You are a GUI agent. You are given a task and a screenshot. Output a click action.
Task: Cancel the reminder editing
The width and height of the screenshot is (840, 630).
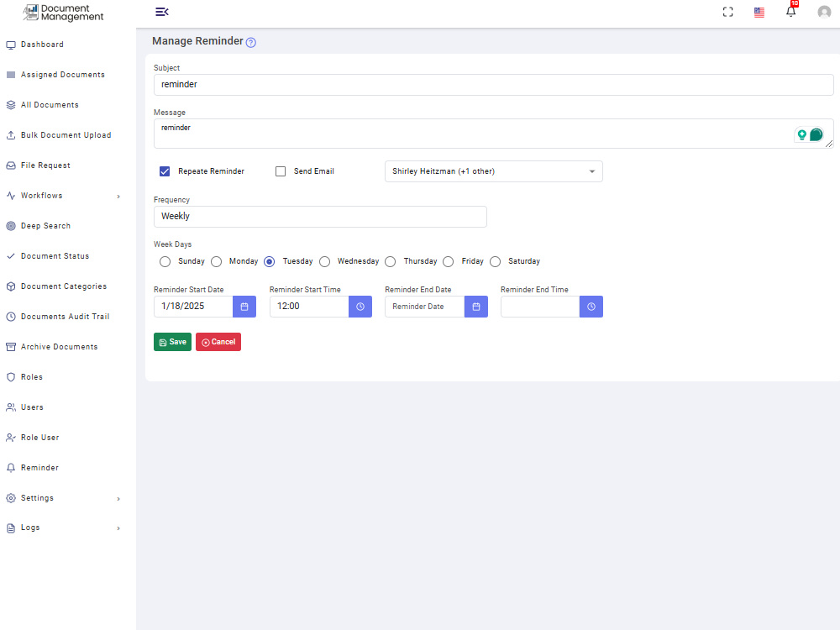click(218, 342)
